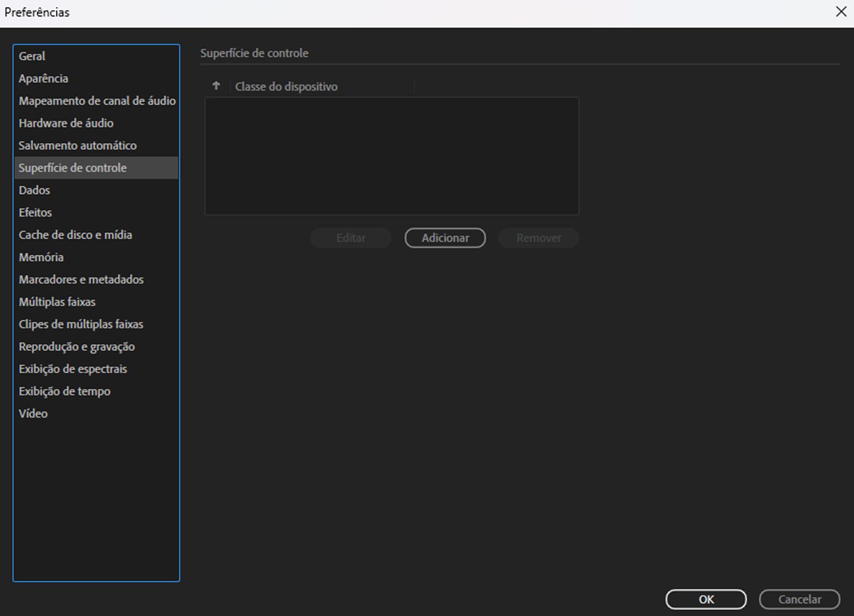Image resolution: width=854 pixels, height=616 pixels.
Task: Select the Vídeo category
Action: pos(96,414)
